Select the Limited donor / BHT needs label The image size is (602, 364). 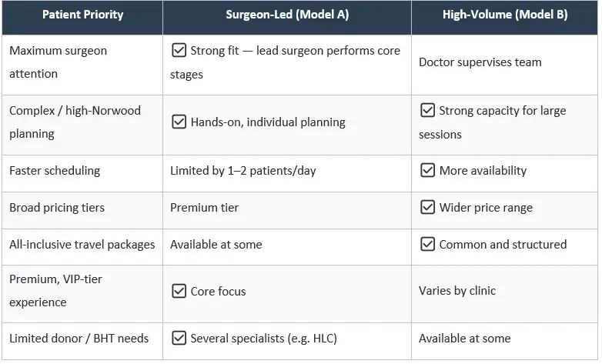click(79, 339)
